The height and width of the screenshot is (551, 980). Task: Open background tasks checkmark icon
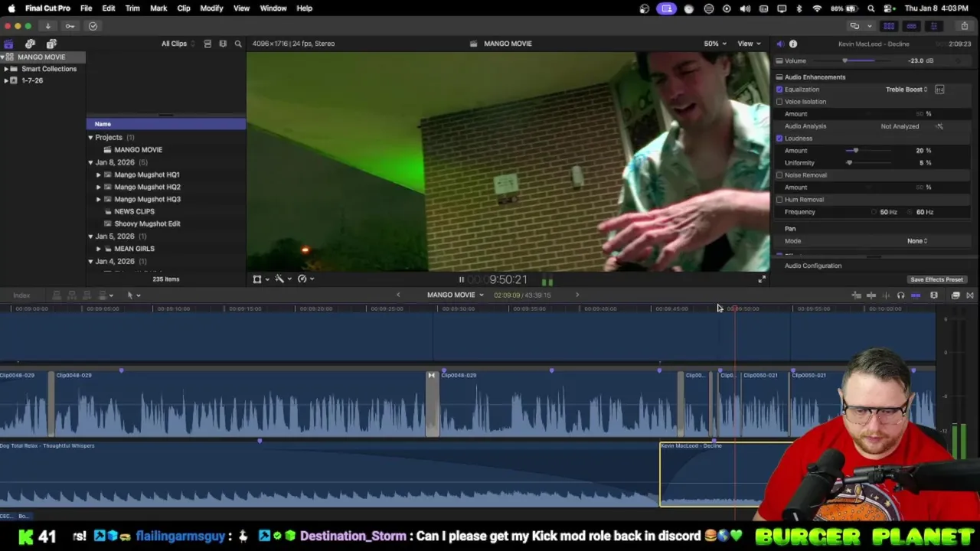(x=93, y=26)
